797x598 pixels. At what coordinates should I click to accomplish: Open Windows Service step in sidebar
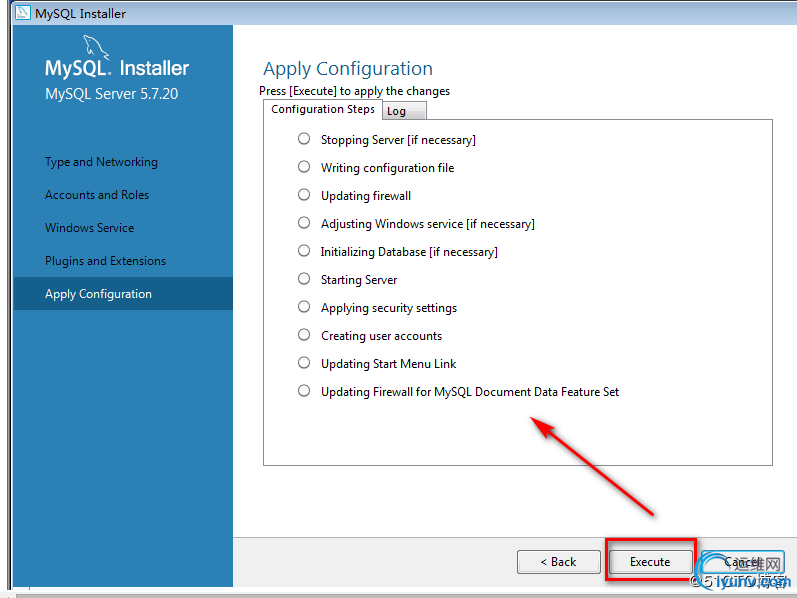89,228
